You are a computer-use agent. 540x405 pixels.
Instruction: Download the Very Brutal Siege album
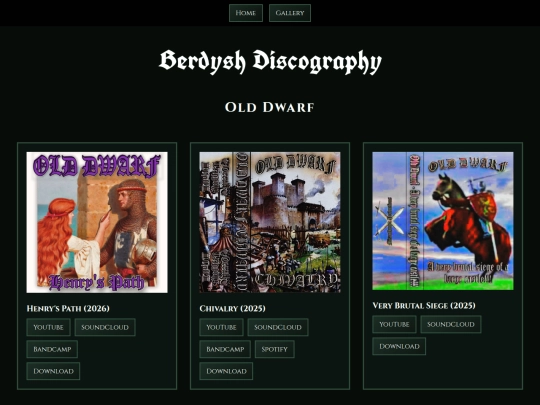coord(399,346)
